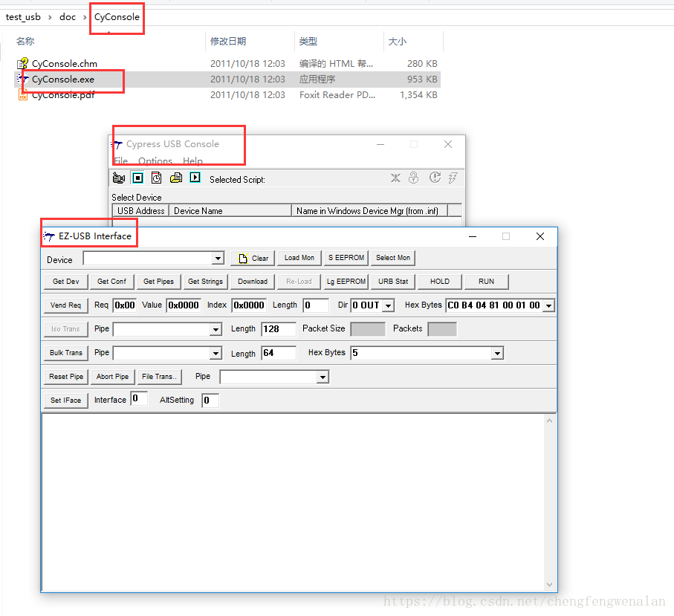Click the test_usb breadcrumb folder

click(x=23, y=17)
